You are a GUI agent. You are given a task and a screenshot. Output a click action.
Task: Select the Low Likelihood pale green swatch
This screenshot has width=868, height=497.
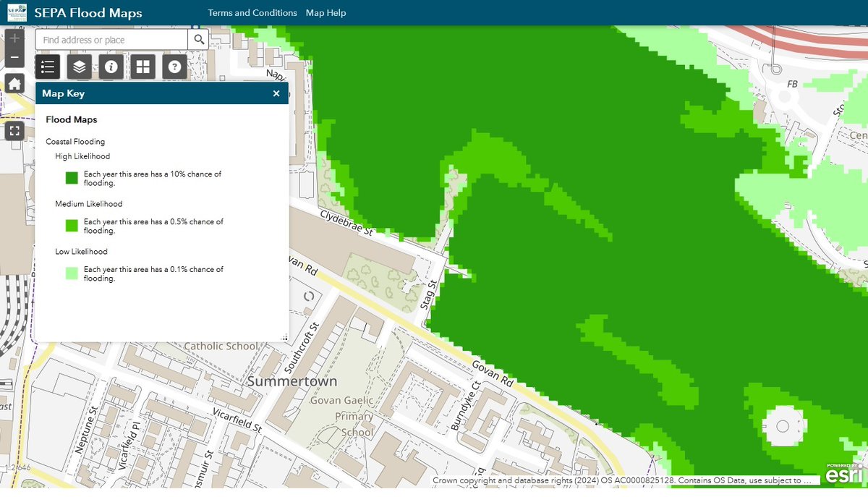pyautogui.click(x=70, y=273)
